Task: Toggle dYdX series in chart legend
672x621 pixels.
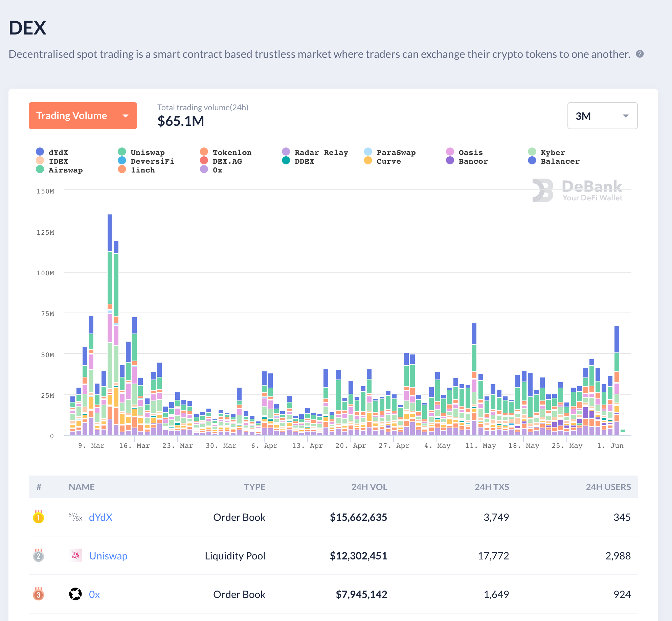Action: [x=52, y=152]
